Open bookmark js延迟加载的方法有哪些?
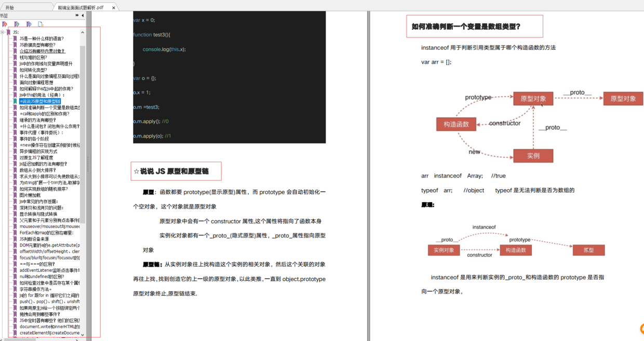The image size is (644, 341). point(44,164)
